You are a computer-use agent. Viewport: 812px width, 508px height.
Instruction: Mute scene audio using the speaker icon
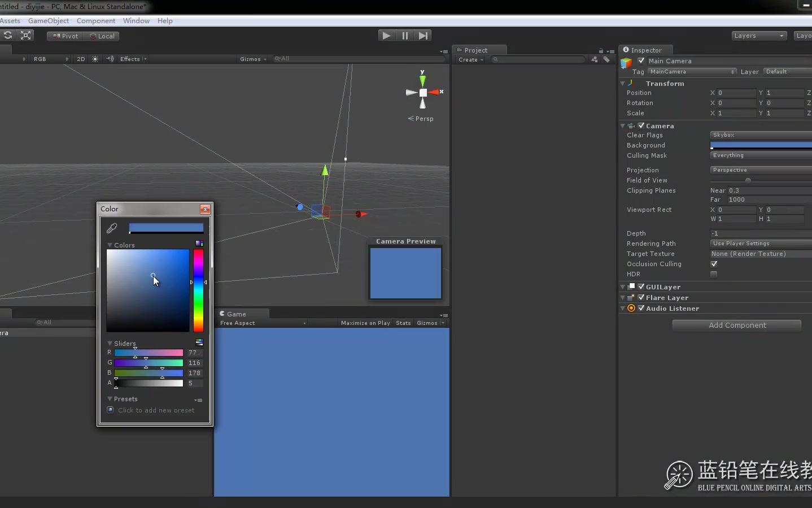point(111,59)
